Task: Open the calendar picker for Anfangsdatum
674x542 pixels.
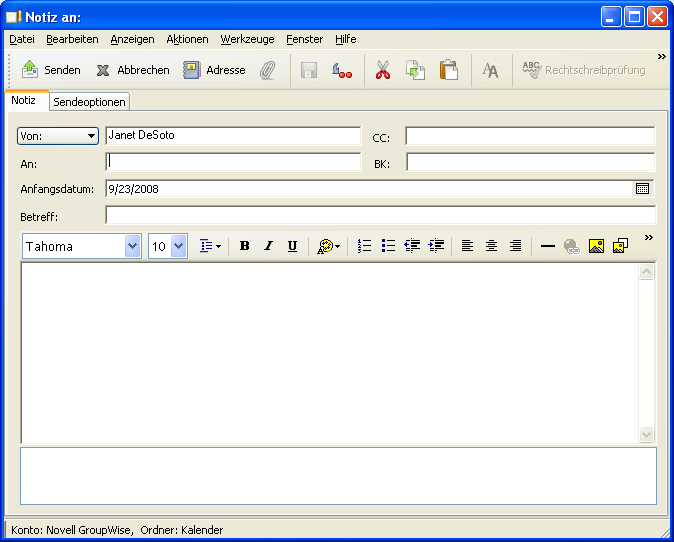Action: coord(642,188)
